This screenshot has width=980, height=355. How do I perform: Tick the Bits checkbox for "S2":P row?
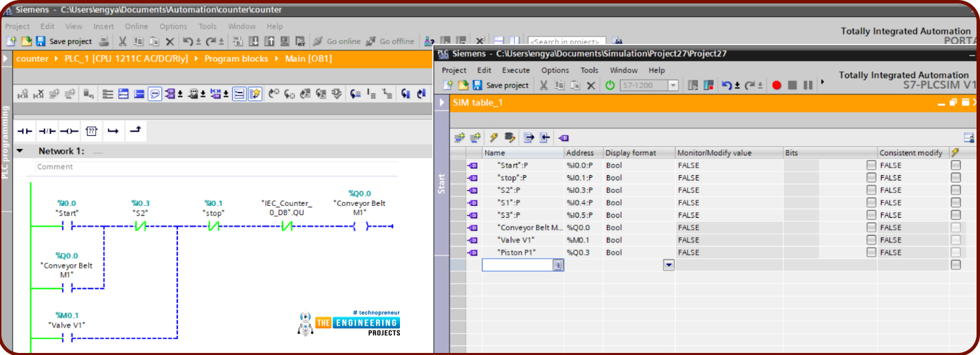(871, 190)
